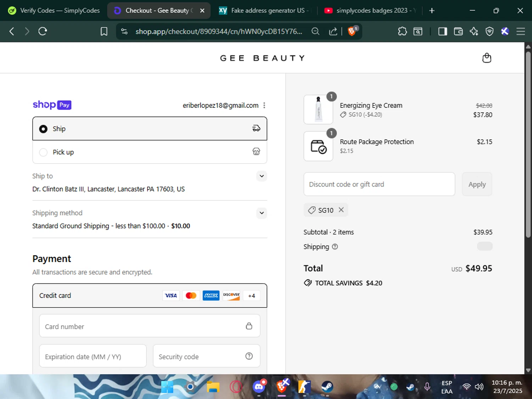Open File Explorer from taskbar
The width and height of the screenshot is (532, 399).
(x=213, y=387)
